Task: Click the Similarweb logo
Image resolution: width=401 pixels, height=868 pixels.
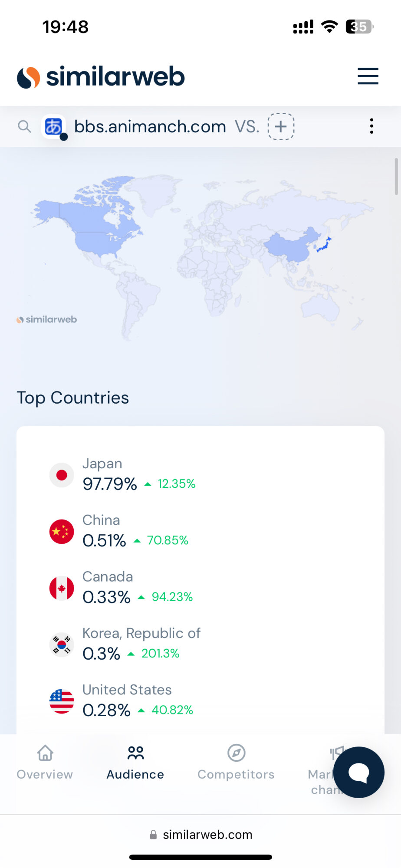Action: pyautogui.click(x=101, y=77)
